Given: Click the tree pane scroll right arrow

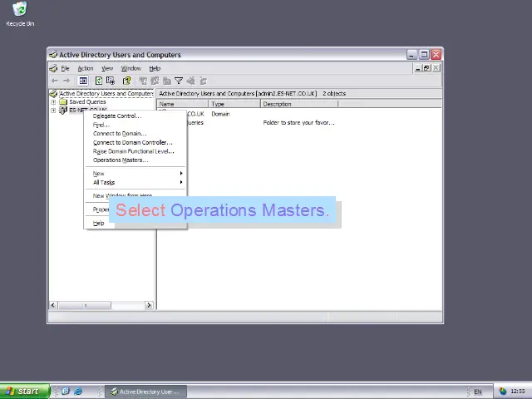Looking at the screenshot, I should coord(149,305).
